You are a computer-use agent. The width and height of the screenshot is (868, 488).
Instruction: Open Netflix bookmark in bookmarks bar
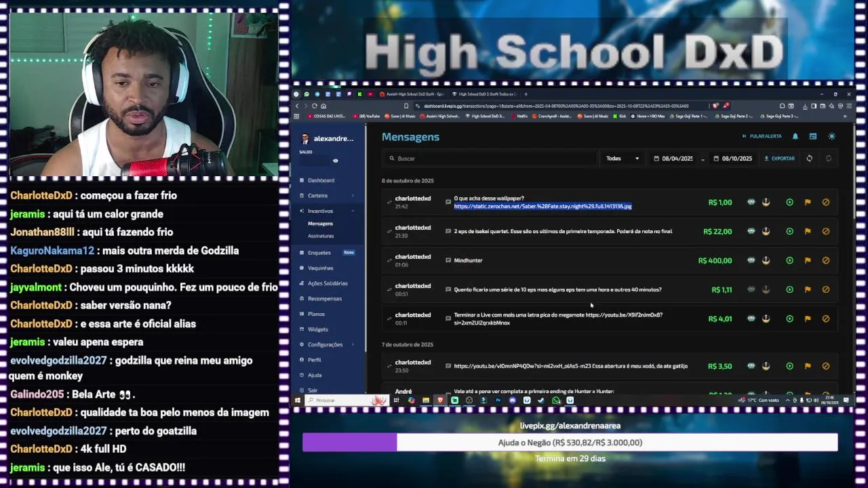[x=519, y=116]
